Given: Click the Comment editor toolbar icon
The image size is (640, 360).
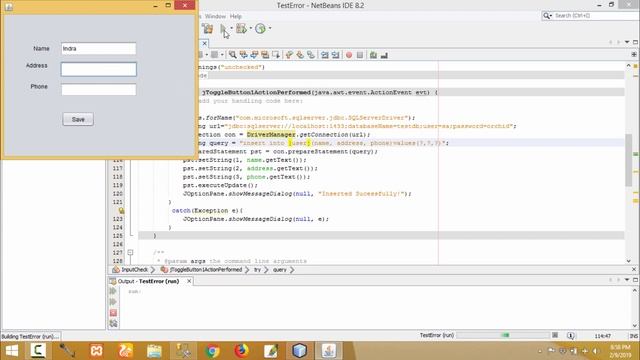Looking at the screenshot, I should (x=373, y=55).
